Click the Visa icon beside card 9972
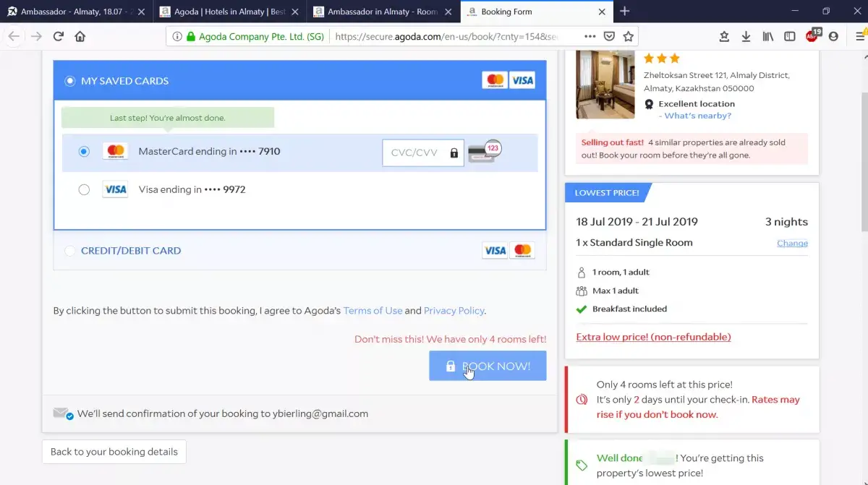868x485 pixels. click(115, 189)
